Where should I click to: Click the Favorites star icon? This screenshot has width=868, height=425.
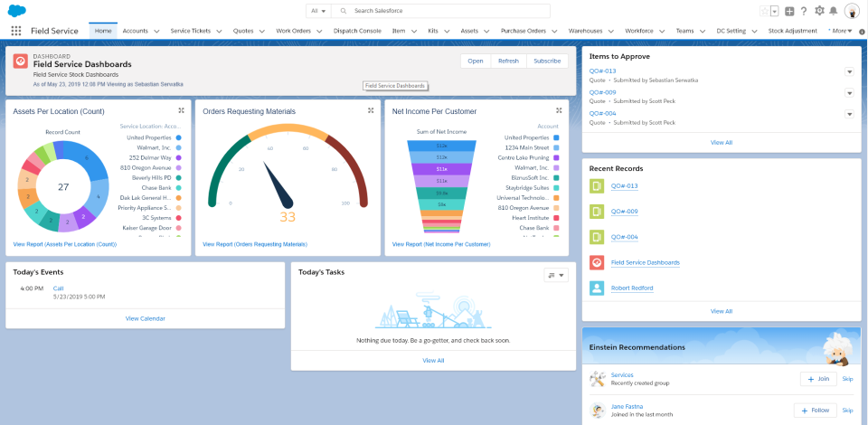pyautogui.click(x=764, y=11)
